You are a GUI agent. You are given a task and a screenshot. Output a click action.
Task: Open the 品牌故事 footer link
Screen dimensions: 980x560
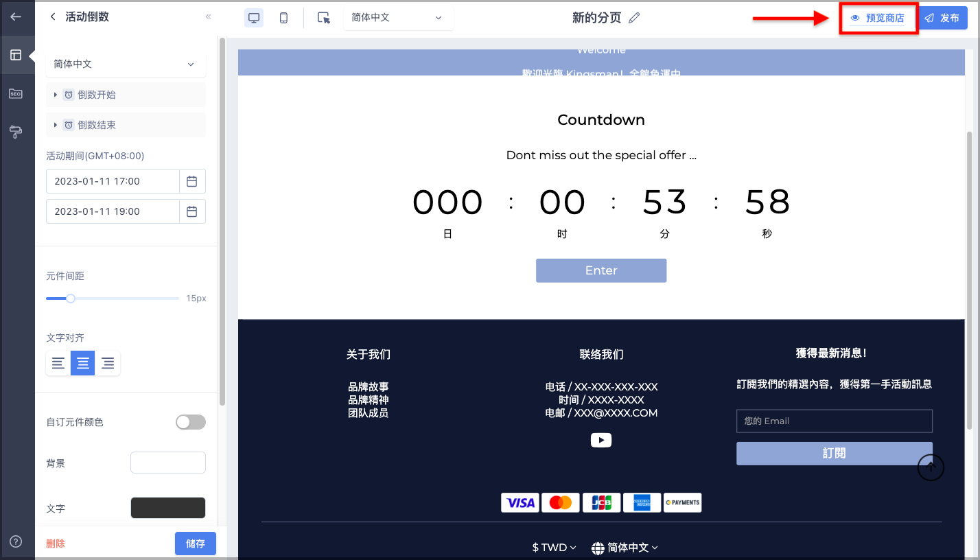(369, 387)
